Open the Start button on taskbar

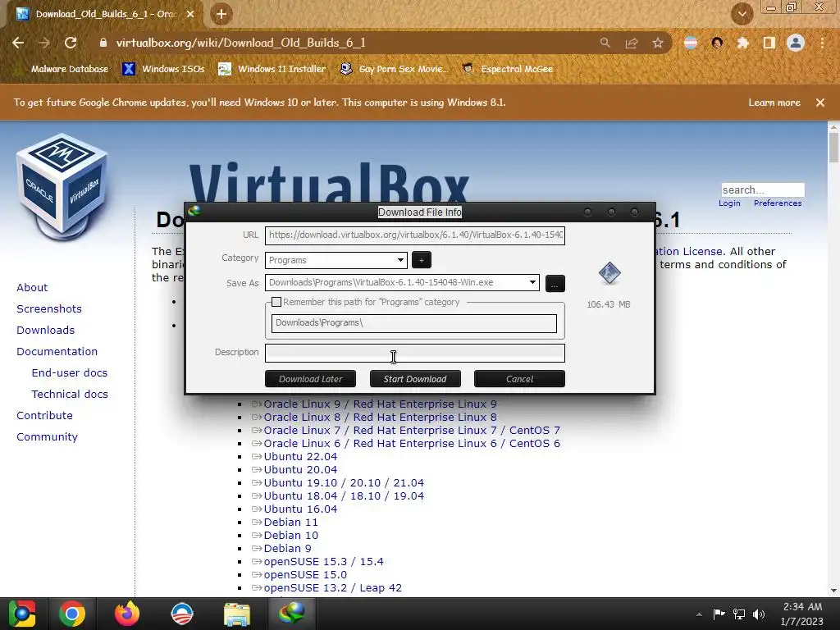point(21,614)
